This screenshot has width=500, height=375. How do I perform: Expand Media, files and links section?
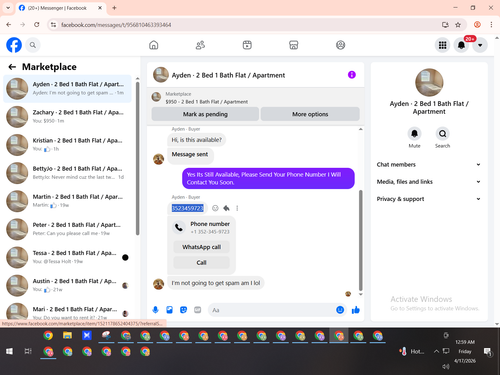coord(429,182)
